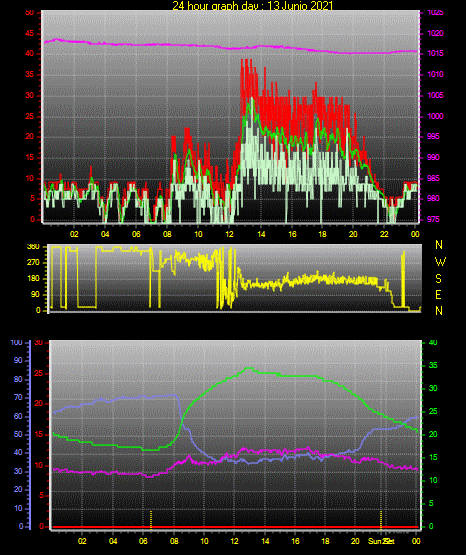Click the magenta pressure line at graph start

point(45,42)
